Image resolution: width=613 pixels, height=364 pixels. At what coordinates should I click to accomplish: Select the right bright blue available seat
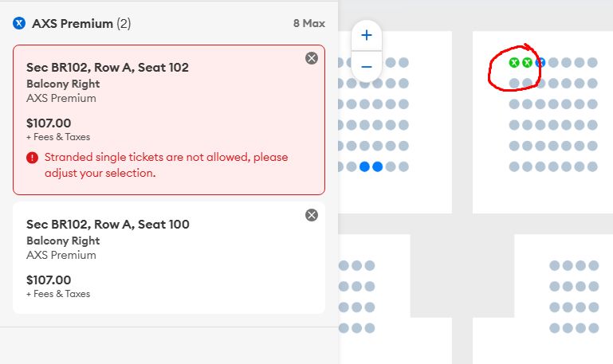(x=377, y=166)
